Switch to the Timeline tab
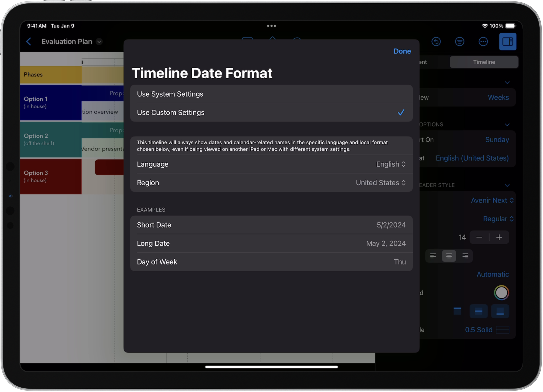The width and height of the screenshot is (543, 392). [484, 62]
